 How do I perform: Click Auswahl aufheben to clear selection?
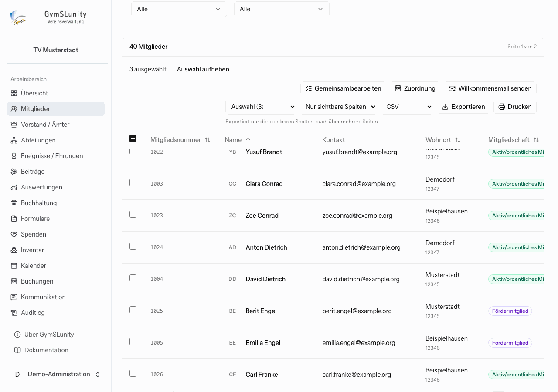[203, 69]
